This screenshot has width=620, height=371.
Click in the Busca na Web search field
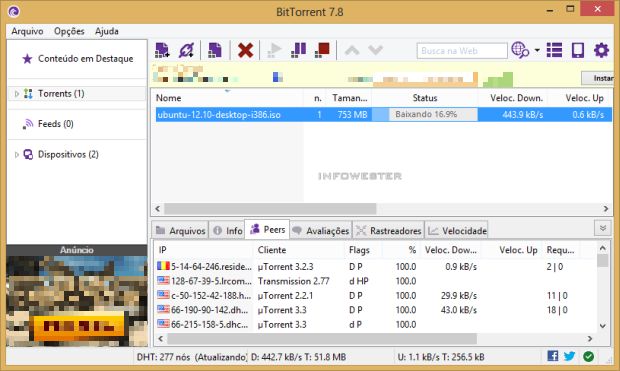[x=462, y=51]
